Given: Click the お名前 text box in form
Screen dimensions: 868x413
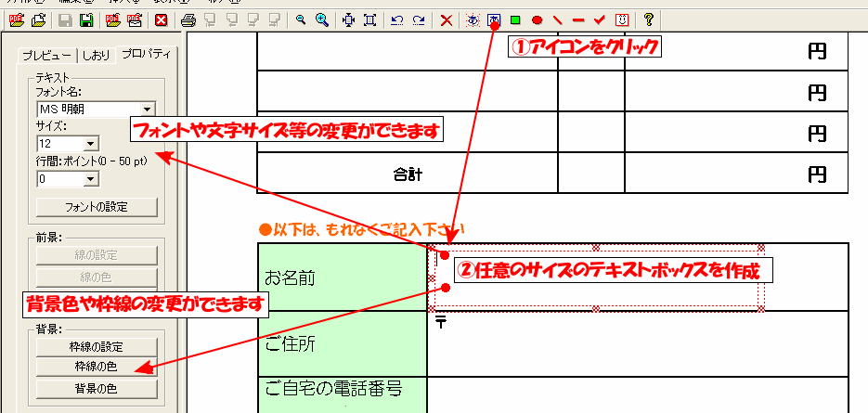Looking at the screenshot, I should tap(594, 278).
